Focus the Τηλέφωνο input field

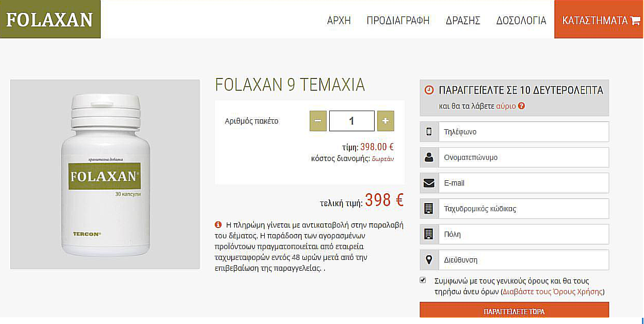523,132
